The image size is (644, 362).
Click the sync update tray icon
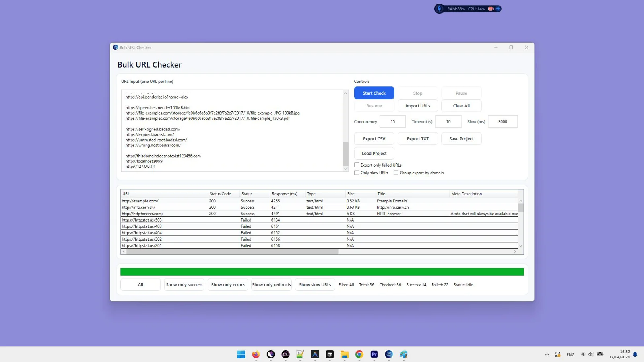pos(557,354)
